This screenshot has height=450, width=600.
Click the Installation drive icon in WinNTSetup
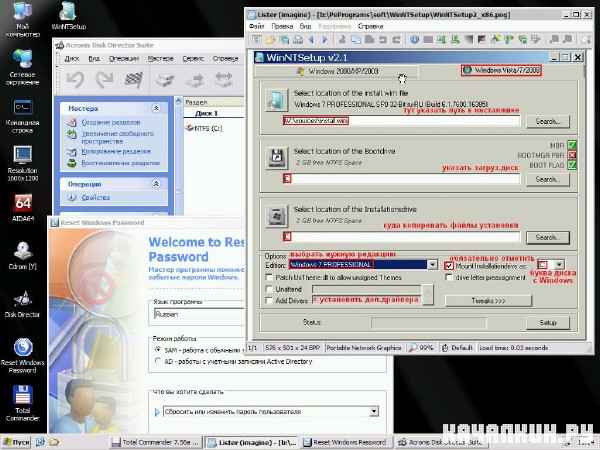[277, 216]
